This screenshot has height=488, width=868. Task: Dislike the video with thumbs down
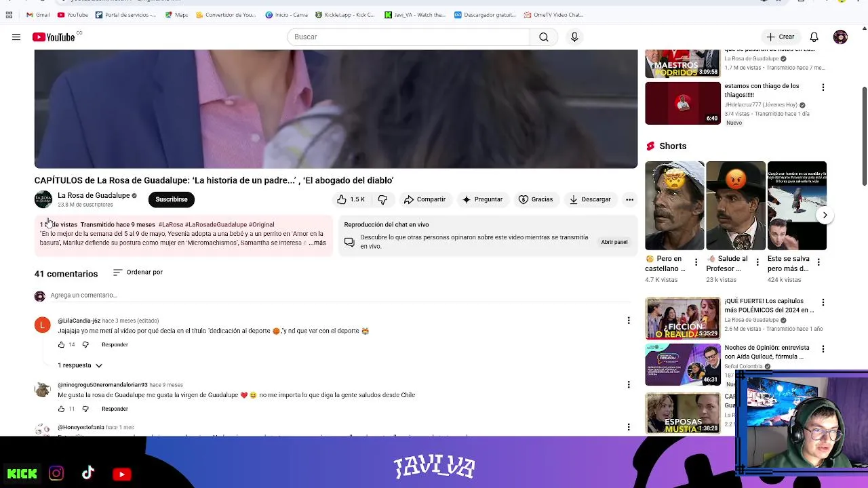382,199
